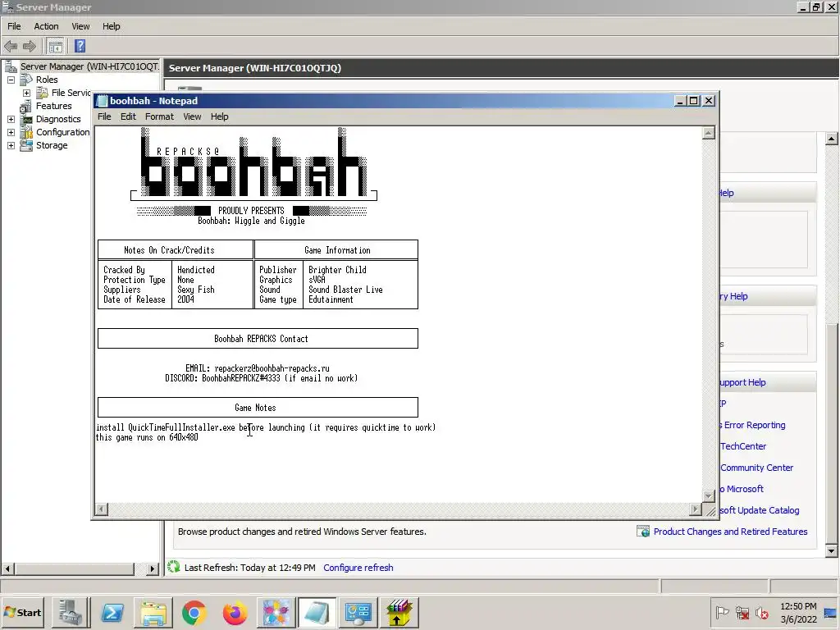Image resolution: width=840 pixels, height=630 pixels.
Task: Click the email address line in Notepad
Action: coord(257,368)
